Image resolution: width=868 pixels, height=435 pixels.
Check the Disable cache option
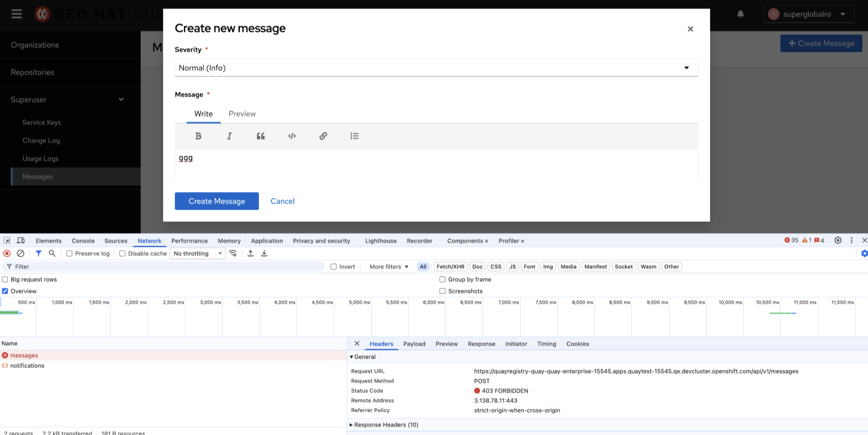coord(122,253)
